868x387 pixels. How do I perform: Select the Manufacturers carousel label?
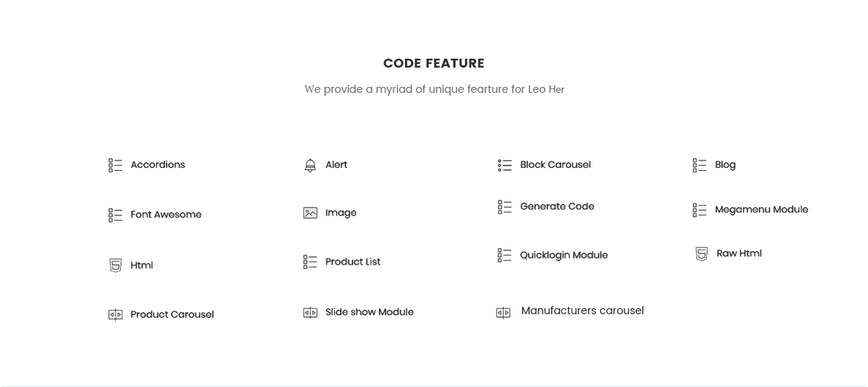(x=582, y=310)
